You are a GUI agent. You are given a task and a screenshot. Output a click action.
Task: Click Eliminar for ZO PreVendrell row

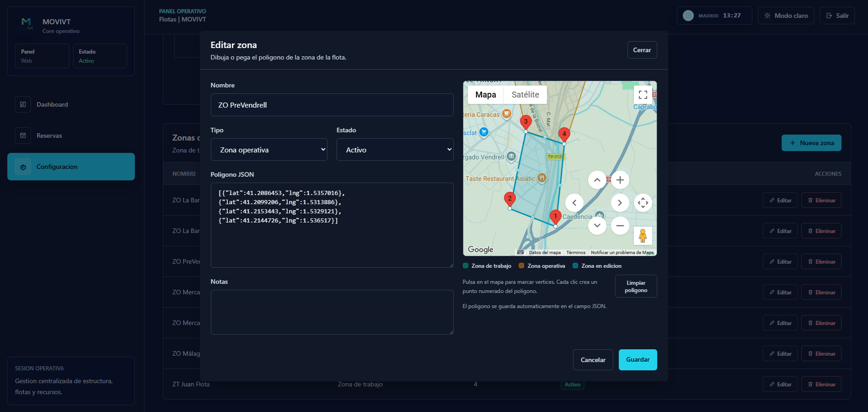[x=821, y=262]
